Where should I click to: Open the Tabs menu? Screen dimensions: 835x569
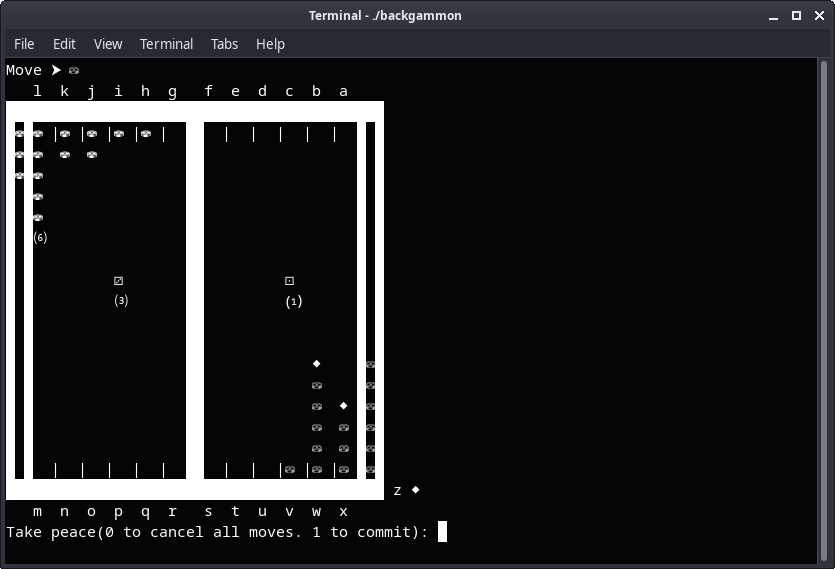(x=224, y=44)
